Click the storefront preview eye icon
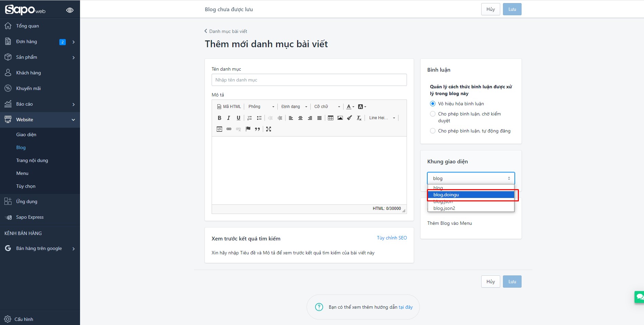The image size is (644, 325). click(x=70, y=10)
